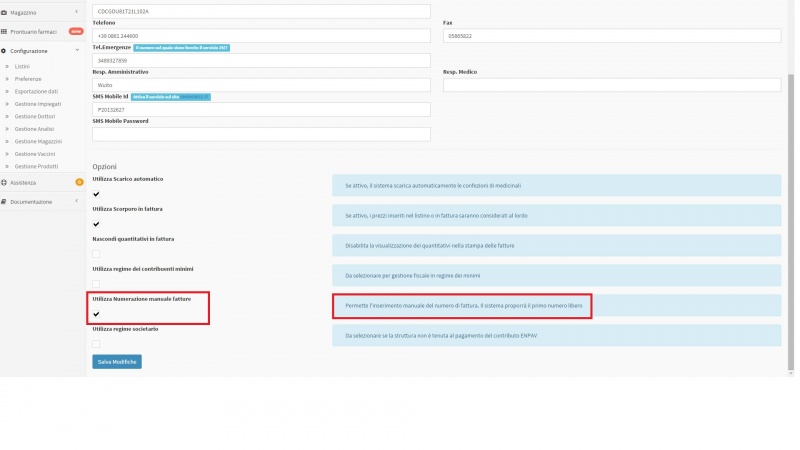Click the Prontuario farmaci grid icon
The width and height of the screenshot is (800, 450).
4,31
